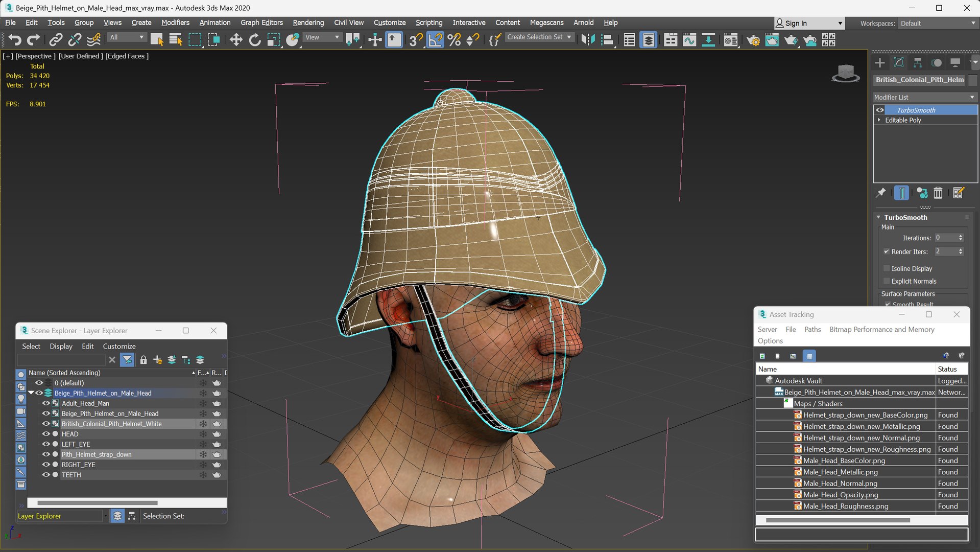Viewport: 980px width, 552px height.
Task: Expand the Editable Poly modifier entry
Action: pyautogui.click(x=879, y=120)
